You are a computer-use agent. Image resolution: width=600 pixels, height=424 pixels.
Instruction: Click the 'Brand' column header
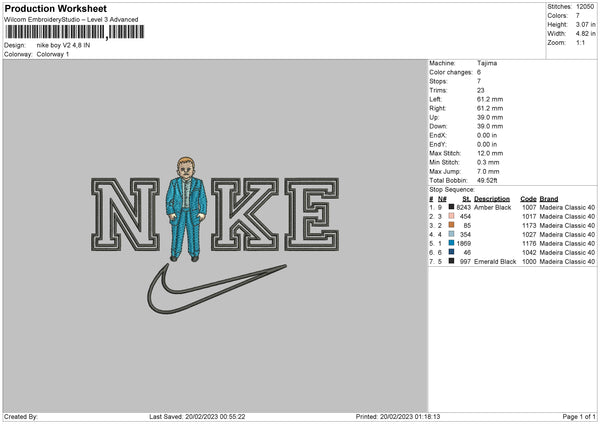point(549,199)
